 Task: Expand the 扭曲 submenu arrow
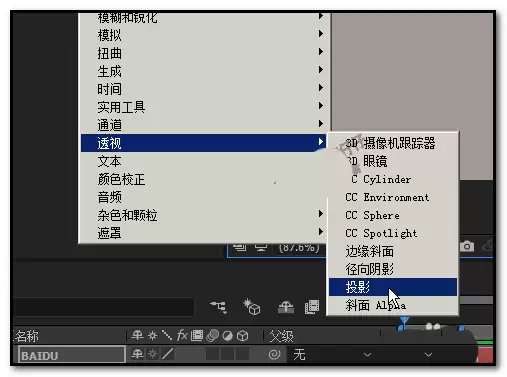point(321,52)
